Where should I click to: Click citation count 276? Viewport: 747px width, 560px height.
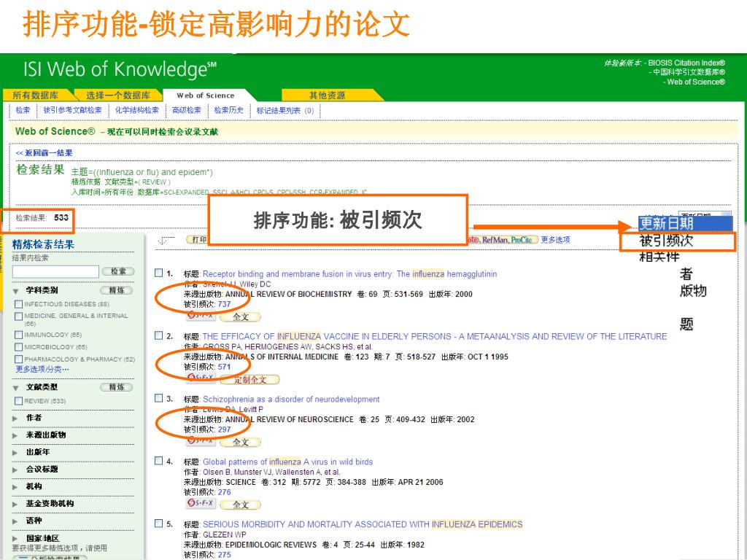click(225, 492)
